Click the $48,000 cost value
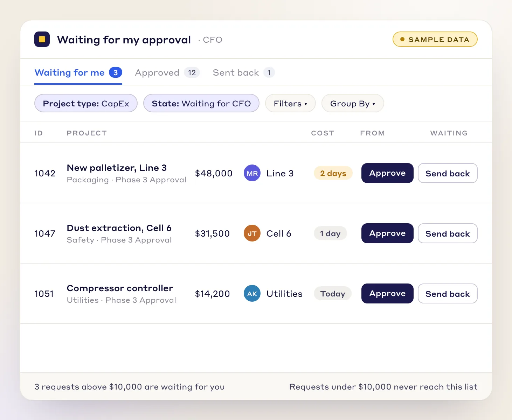 [214, 173]
